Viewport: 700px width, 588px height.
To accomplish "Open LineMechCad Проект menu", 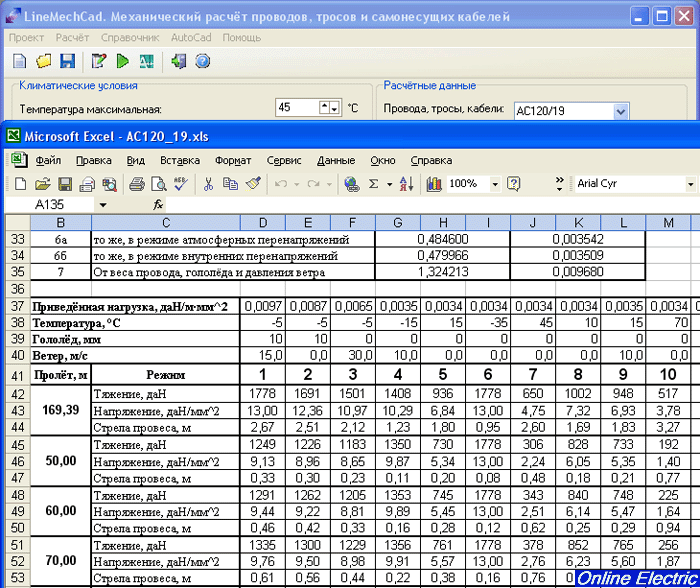I will coord(26,38).
